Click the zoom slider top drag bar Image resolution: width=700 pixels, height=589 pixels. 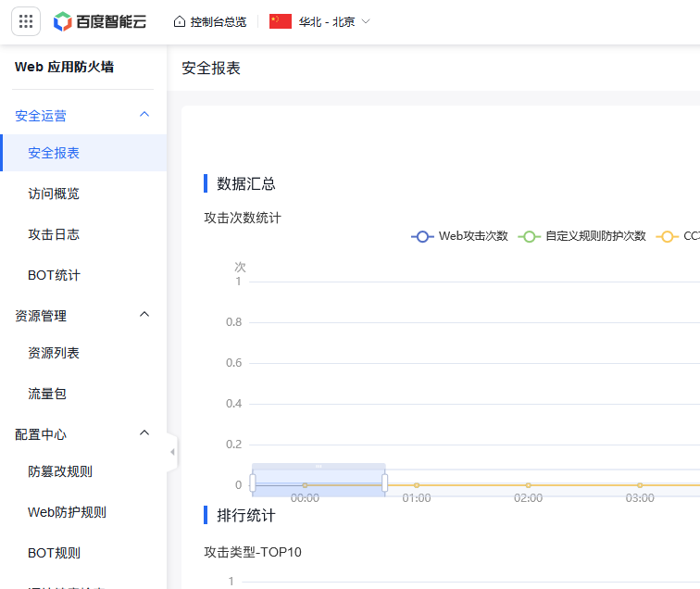coord(319,466)
